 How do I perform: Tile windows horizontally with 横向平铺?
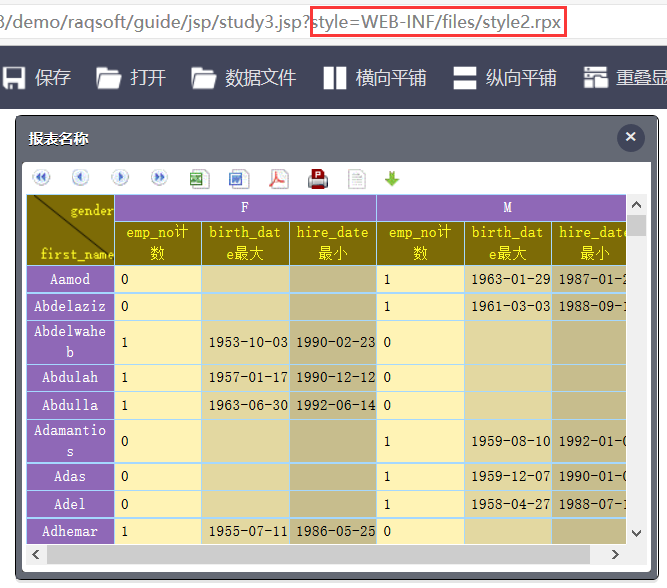(x=375, y=77)
